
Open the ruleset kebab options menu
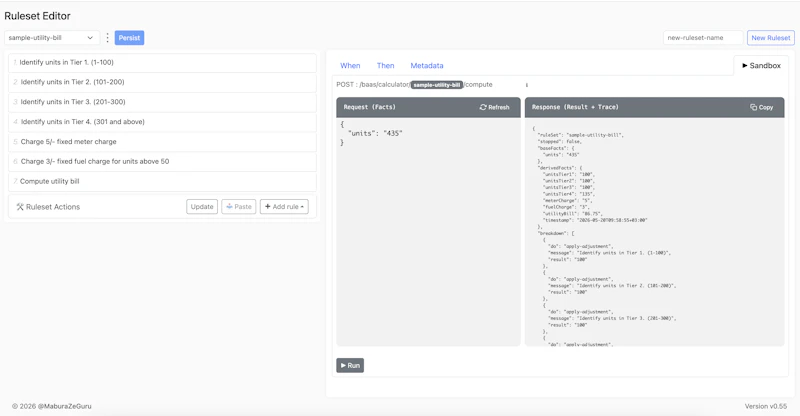[107, 38]
